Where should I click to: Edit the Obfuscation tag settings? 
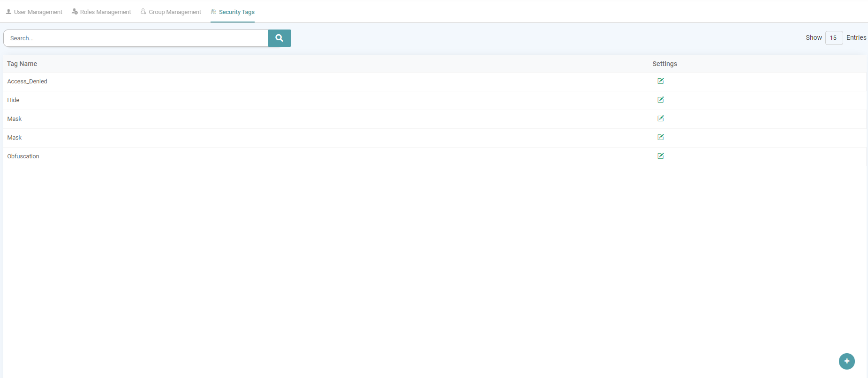tap(660, 156)
